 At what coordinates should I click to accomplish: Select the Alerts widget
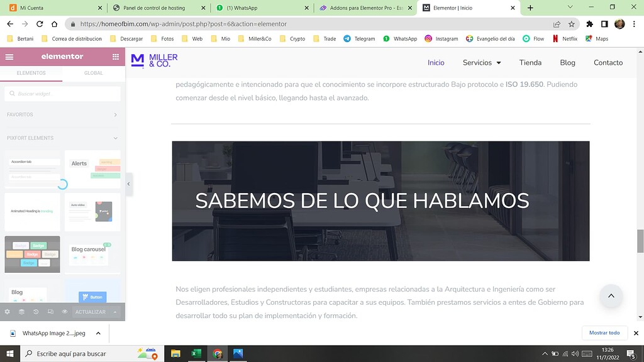92,170
